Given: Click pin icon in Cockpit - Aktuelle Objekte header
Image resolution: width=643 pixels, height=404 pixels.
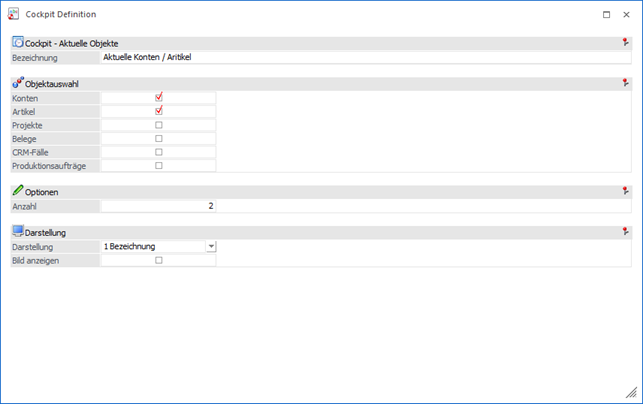Looking at the screenshot, I should pos(625,43).
